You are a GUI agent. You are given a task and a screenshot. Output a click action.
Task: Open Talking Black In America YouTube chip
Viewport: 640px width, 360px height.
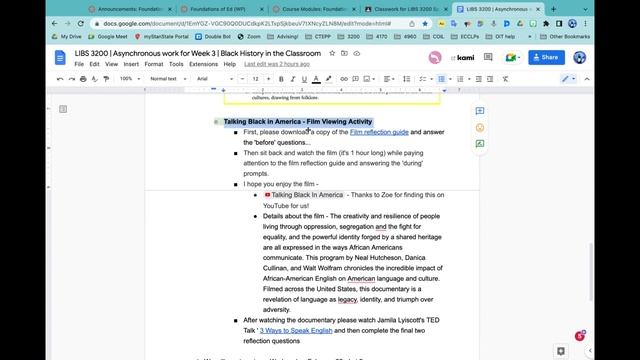point(304,195)
